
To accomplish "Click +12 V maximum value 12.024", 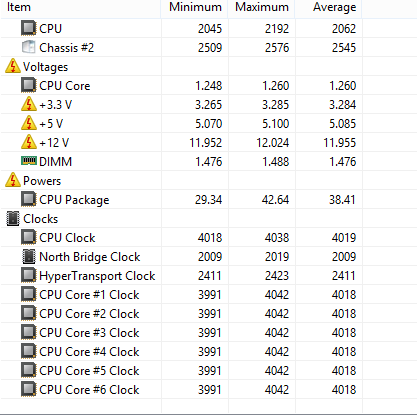I will 272,142.
